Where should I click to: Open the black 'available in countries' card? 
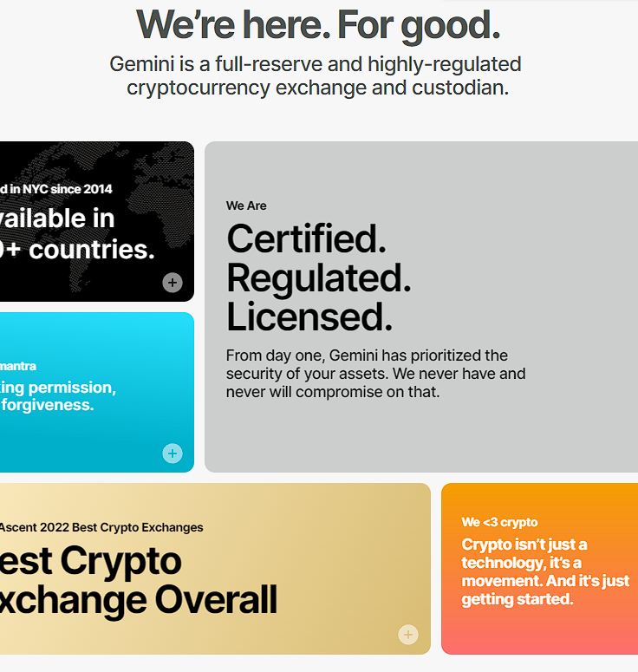click(x=97, y=222)
